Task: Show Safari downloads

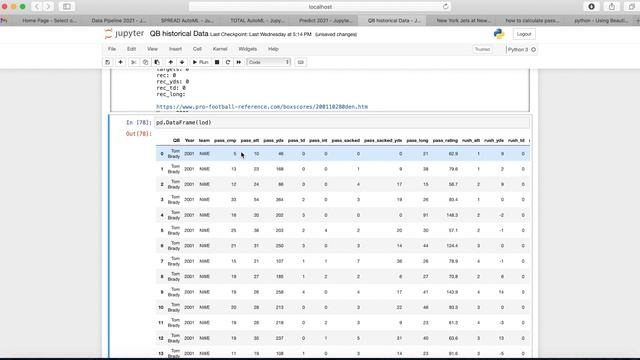Action: [591, 7]
